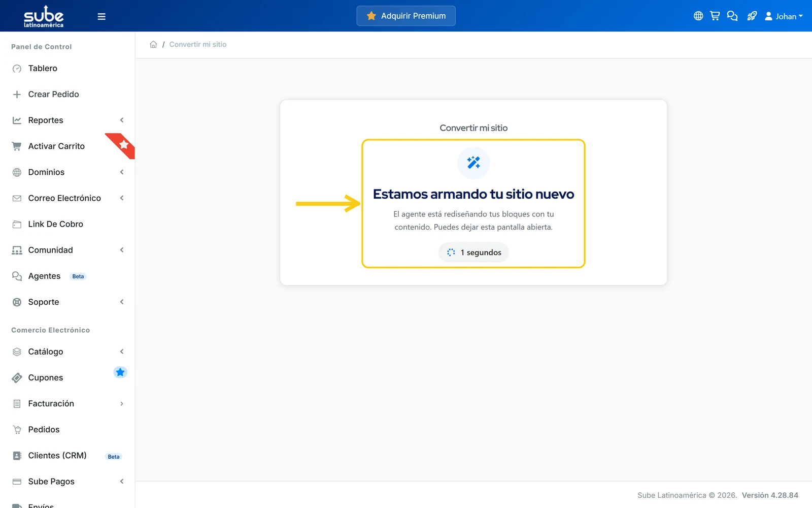Click the Beta badge next to Clientes (CRM)
Viewport: 812px width, 508px height.
114,457
